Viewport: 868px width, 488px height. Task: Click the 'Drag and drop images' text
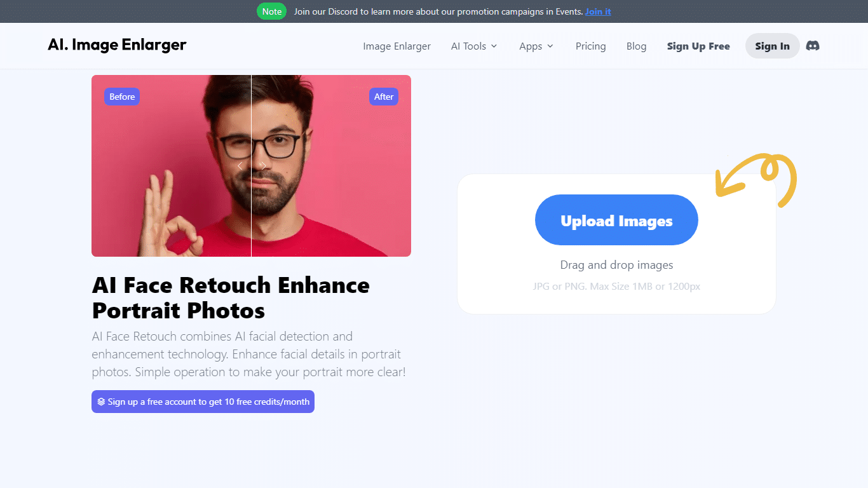(x=616, y=265)
